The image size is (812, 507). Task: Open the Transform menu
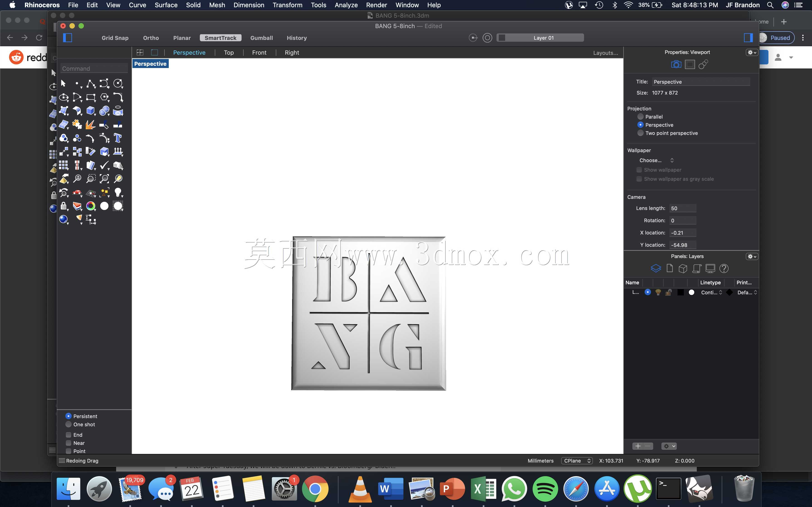(x=287, y=5)
